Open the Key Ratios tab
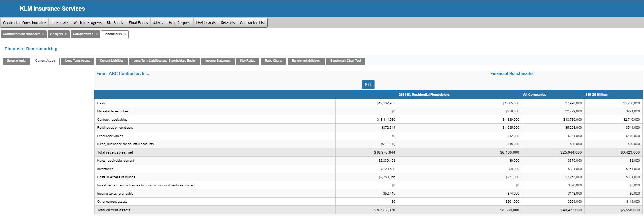The height and width of the screenshot is (216, 644). [247, 61]
